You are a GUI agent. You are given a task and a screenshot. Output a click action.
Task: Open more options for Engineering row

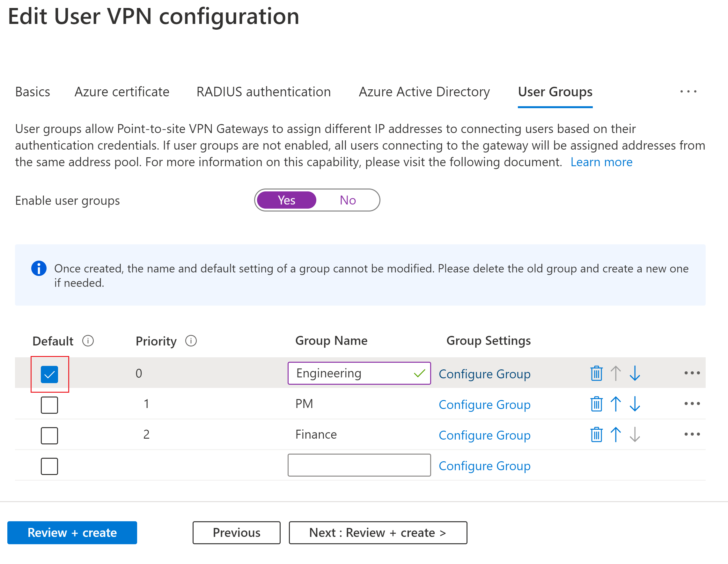click(x=692, y=373)
